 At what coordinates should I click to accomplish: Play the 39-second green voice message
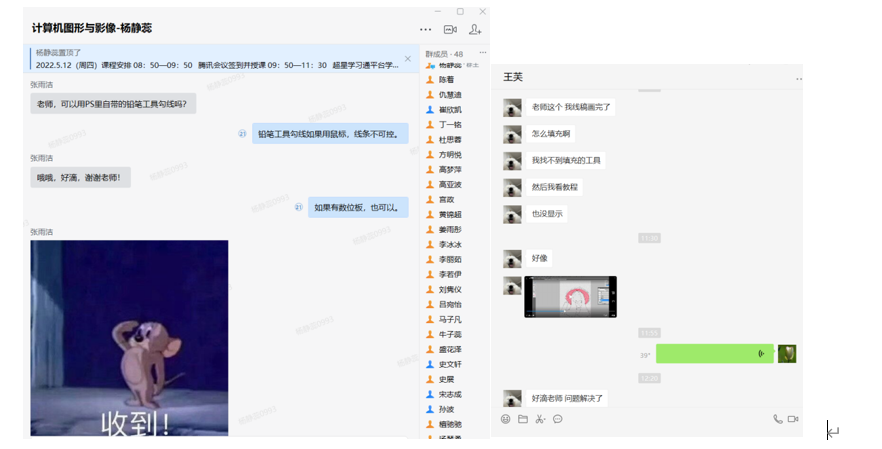click(715, 353)
